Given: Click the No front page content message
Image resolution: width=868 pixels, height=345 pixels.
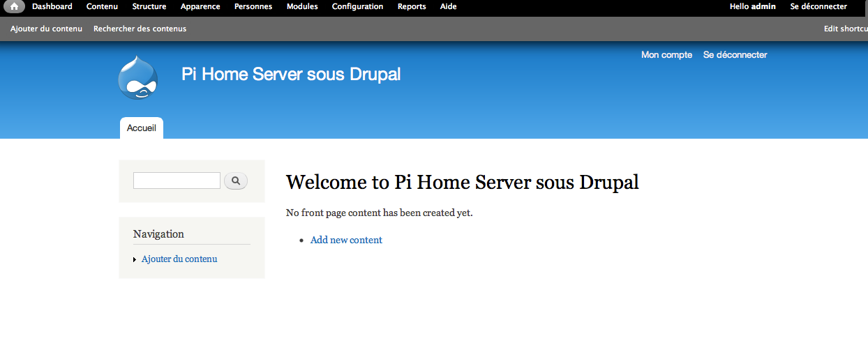Looking at the screenshot, I should pyautogui.click(x=380, y=213).
